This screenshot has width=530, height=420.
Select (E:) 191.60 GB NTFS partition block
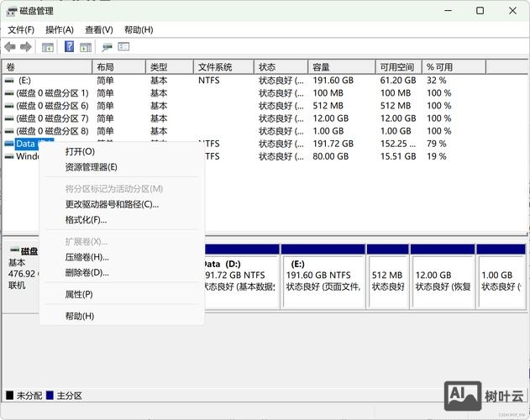[323, 276]
